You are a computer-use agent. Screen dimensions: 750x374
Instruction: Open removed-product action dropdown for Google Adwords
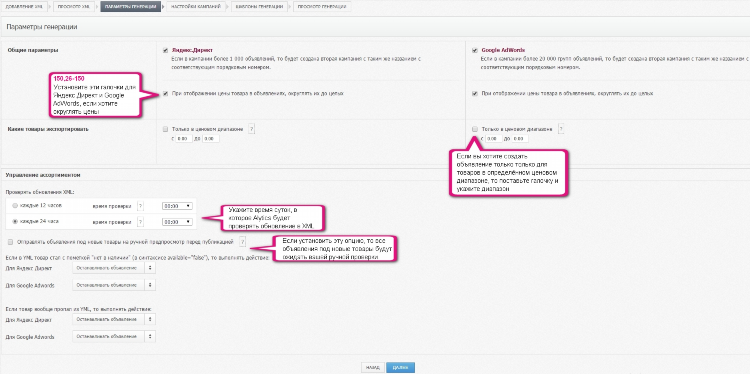click(x=114, y=336)
